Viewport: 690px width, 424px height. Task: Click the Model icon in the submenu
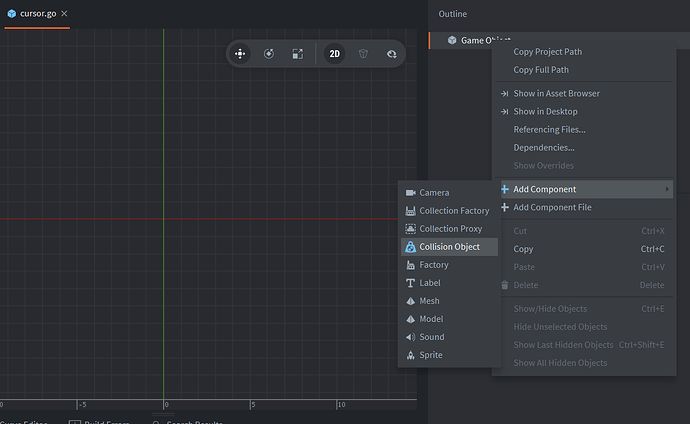pos(411,319)
